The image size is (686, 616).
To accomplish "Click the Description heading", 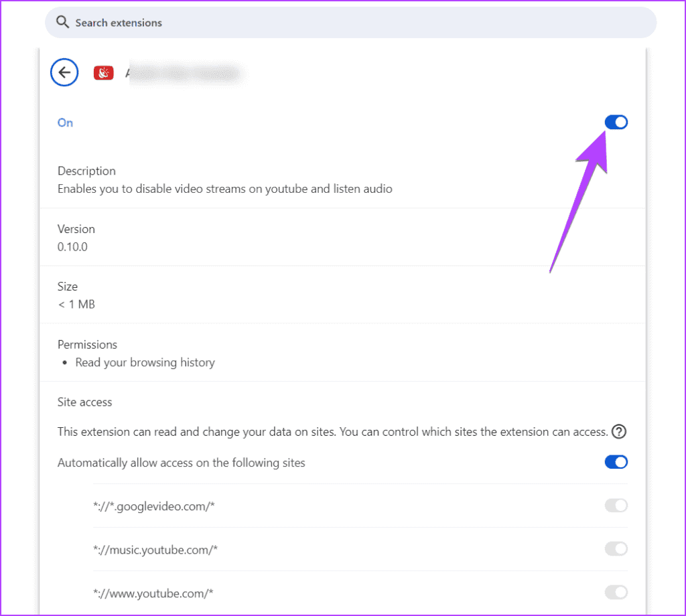I will (x=86, y=171).
